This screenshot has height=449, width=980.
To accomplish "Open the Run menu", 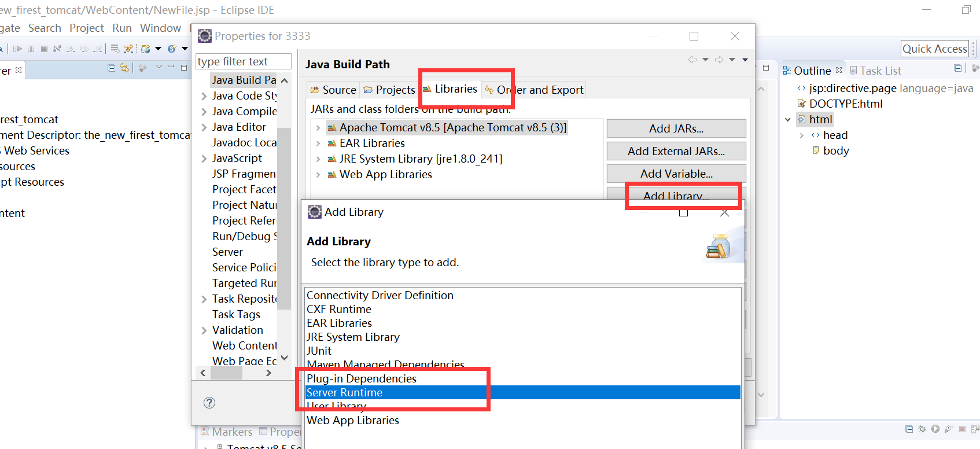I will click(x=122, y=28).
